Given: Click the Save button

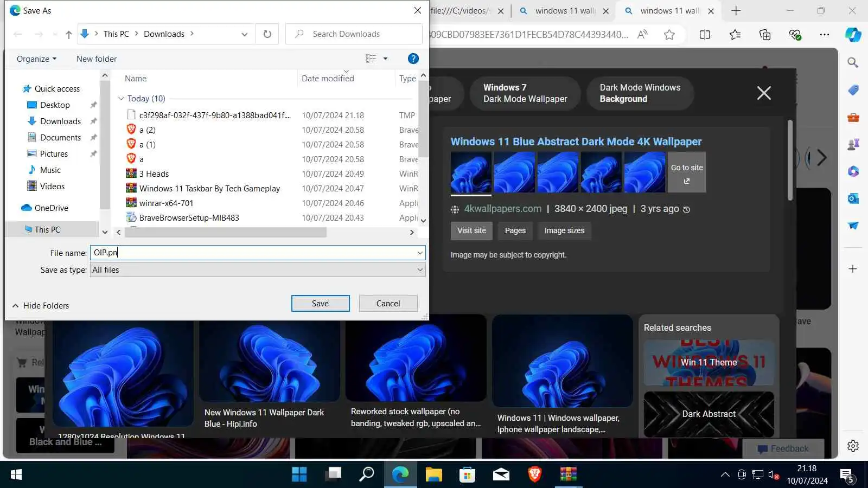Looking at the screenshot, I should point(320,304).
